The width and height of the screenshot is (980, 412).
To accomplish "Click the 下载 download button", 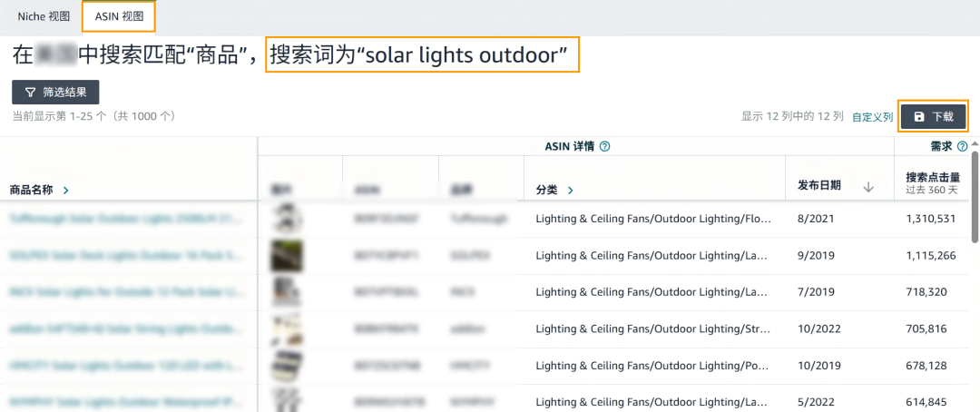I will tap(933, 116).
